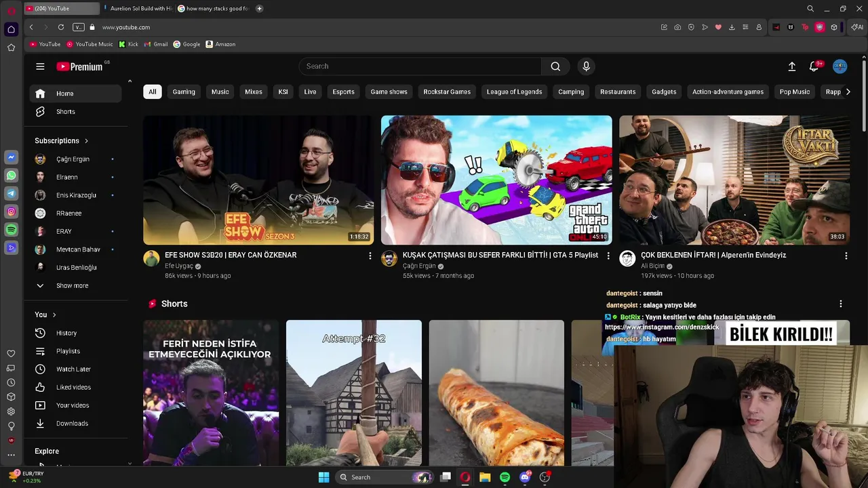Click the magnifier search button beside the YouTube search box

coord(555,66)
